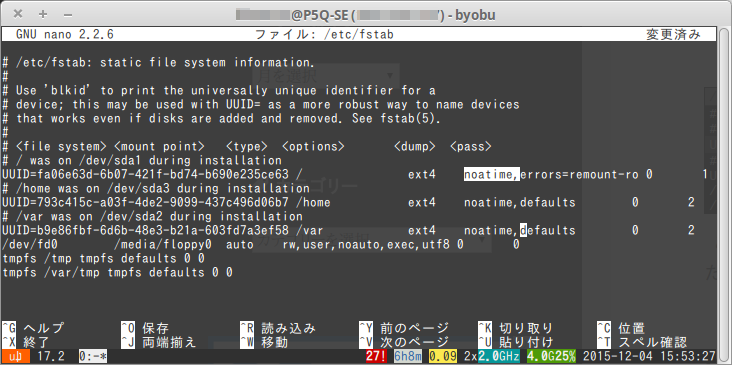Click the 変更済み modified indicator
The image size is (732, 365).
tap(673, 35)
